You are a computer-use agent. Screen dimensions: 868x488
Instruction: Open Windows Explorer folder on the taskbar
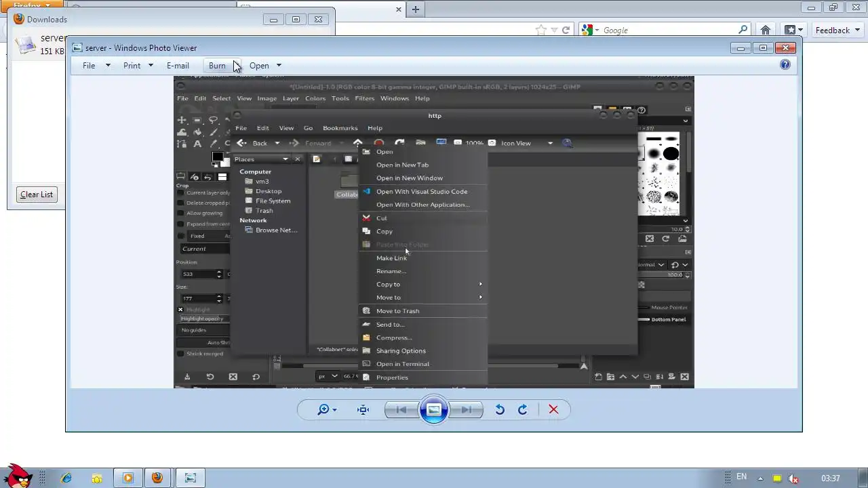97,478
